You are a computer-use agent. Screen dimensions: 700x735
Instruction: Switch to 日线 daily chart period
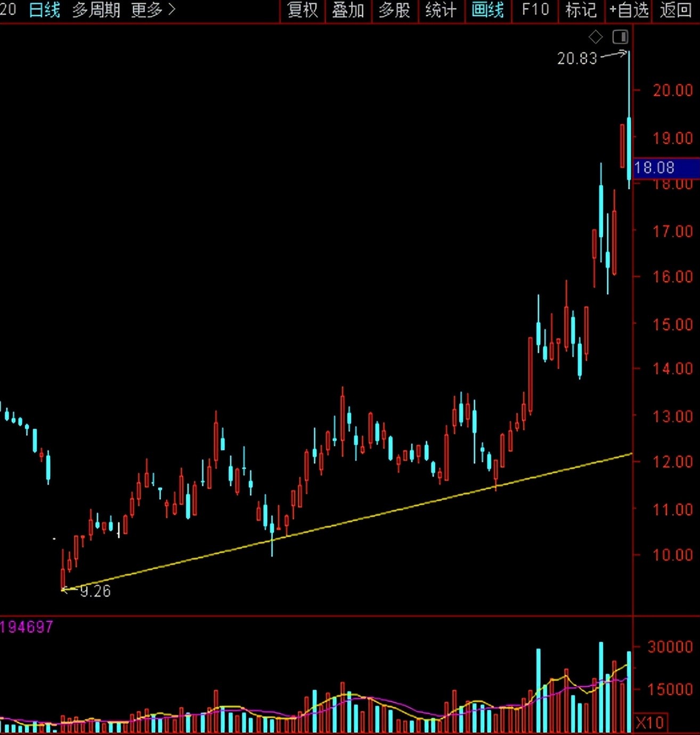(x=44, y=10)
